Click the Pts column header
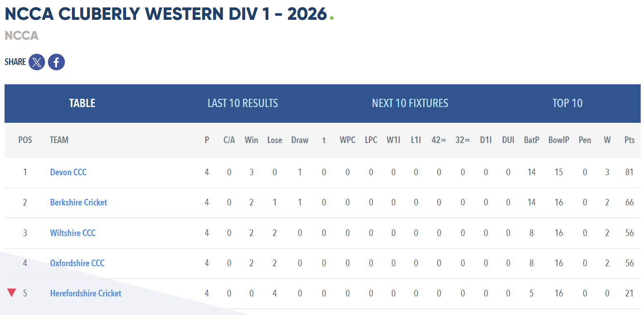This screenshot has height=315, width=644. point(630,140)
